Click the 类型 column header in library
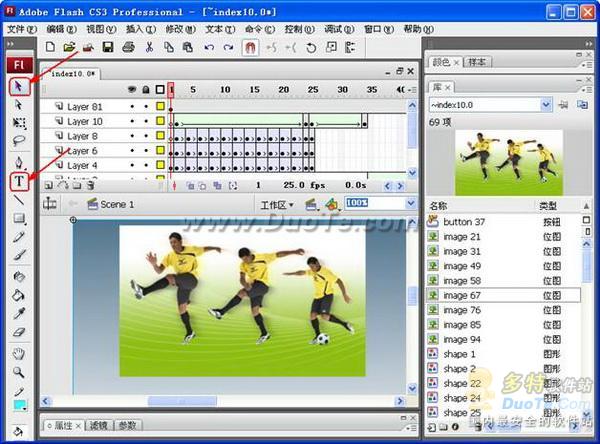 pyautogui.click(x=548, y=206)
